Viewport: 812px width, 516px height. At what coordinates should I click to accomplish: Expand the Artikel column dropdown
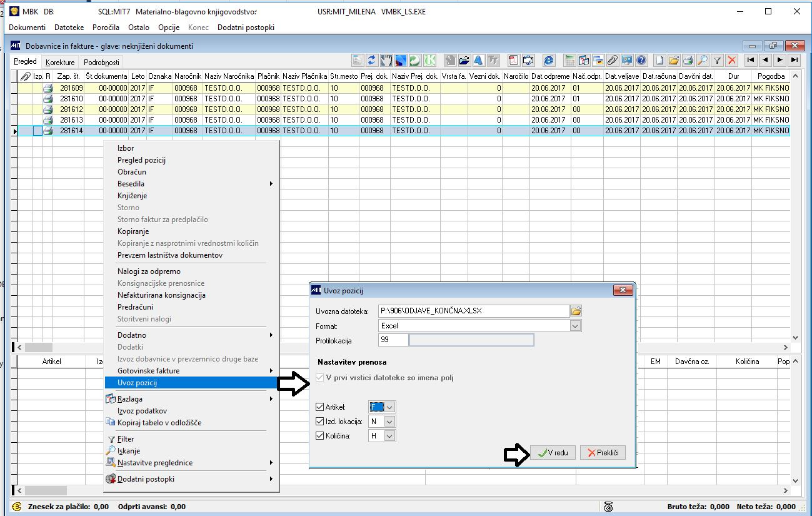coord(389,407)
